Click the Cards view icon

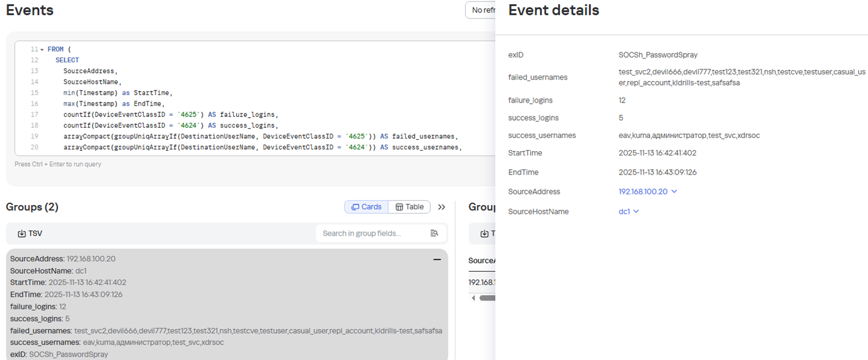point(355,207)
